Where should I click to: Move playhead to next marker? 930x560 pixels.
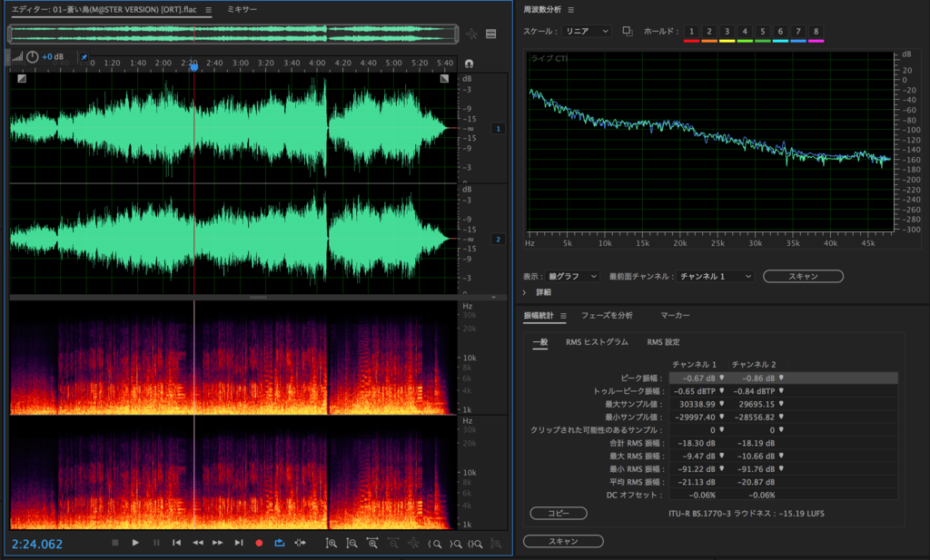(x=239, y=542)
